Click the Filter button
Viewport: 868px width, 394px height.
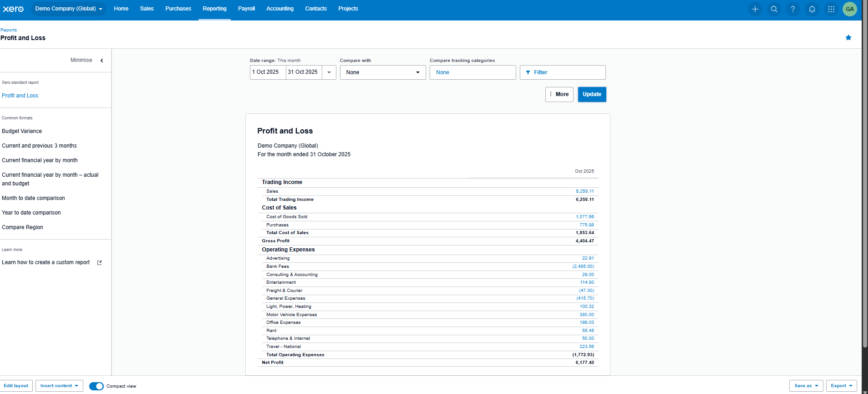pos(562,72)
